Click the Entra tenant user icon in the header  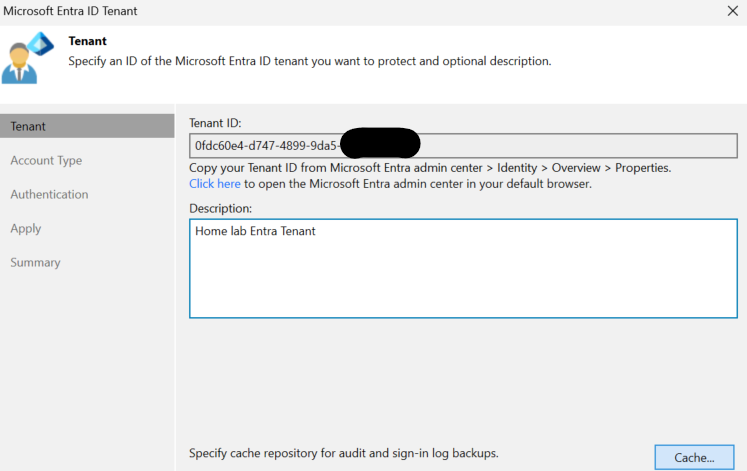click(x=28, y=58)
